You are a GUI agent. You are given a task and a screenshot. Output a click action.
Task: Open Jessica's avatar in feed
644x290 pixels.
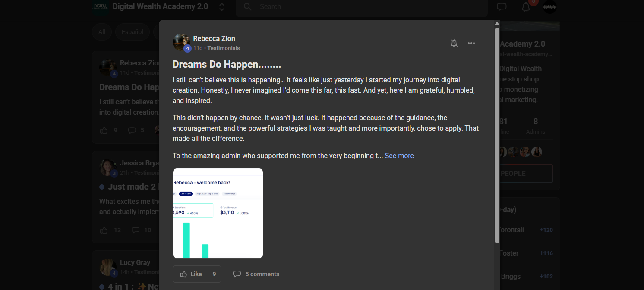108,168
